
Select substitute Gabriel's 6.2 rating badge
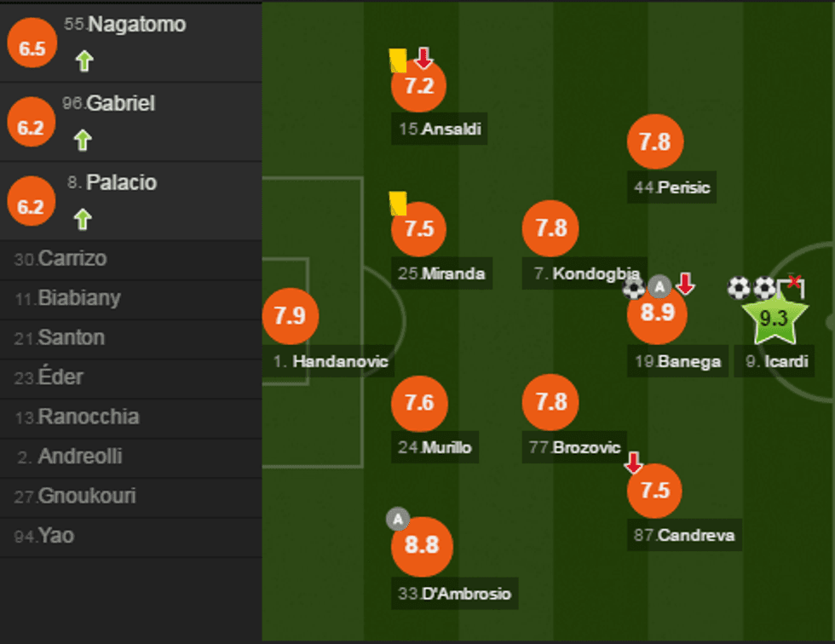click(31, 127)
